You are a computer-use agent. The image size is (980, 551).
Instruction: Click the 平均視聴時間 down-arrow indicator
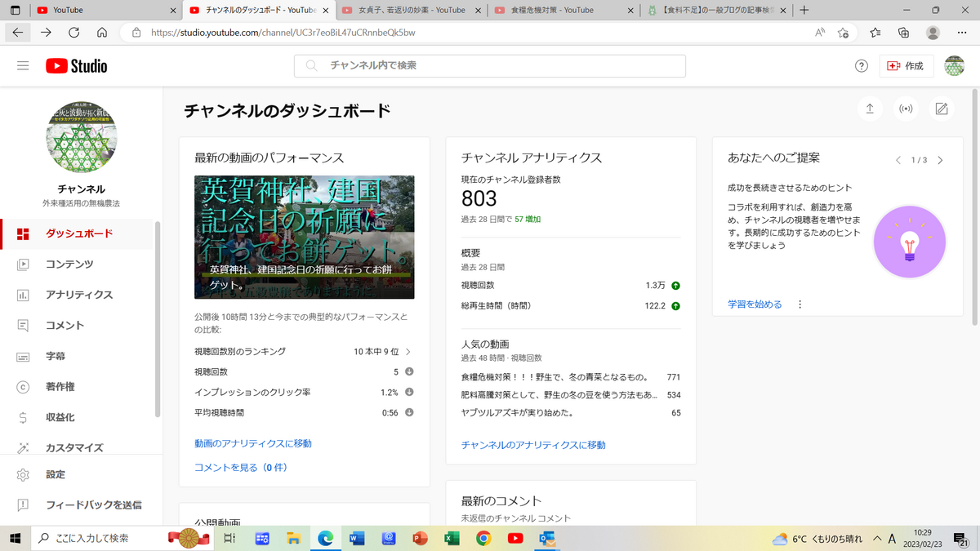coord(409,412)
